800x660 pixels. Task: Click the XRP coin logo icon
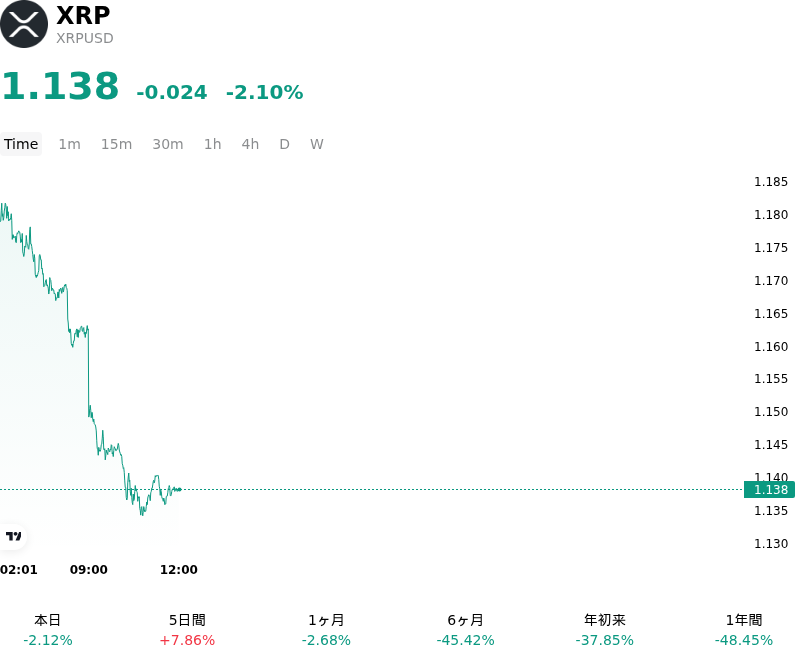tap(24, 24)
